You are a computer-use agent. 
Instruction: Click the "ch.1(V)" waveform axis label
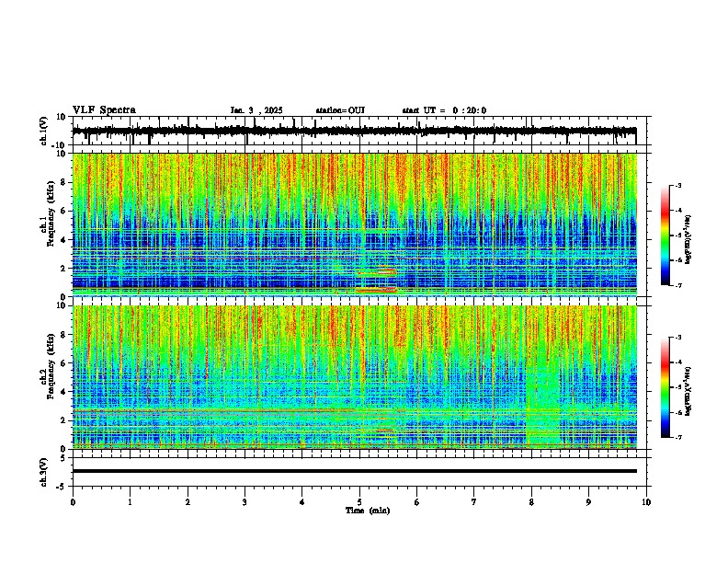[44, 131]
